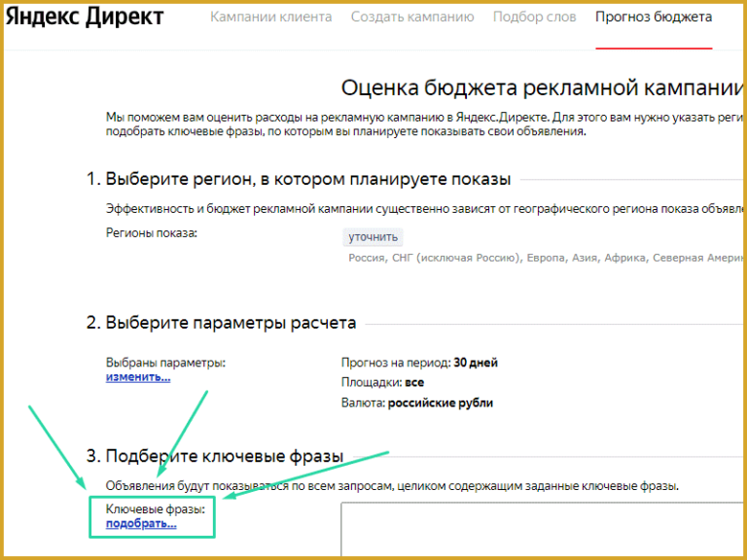Viewport: 747px width, 560px height.
Task: Open the Кампании клиента tab
Action: [271, 17]
